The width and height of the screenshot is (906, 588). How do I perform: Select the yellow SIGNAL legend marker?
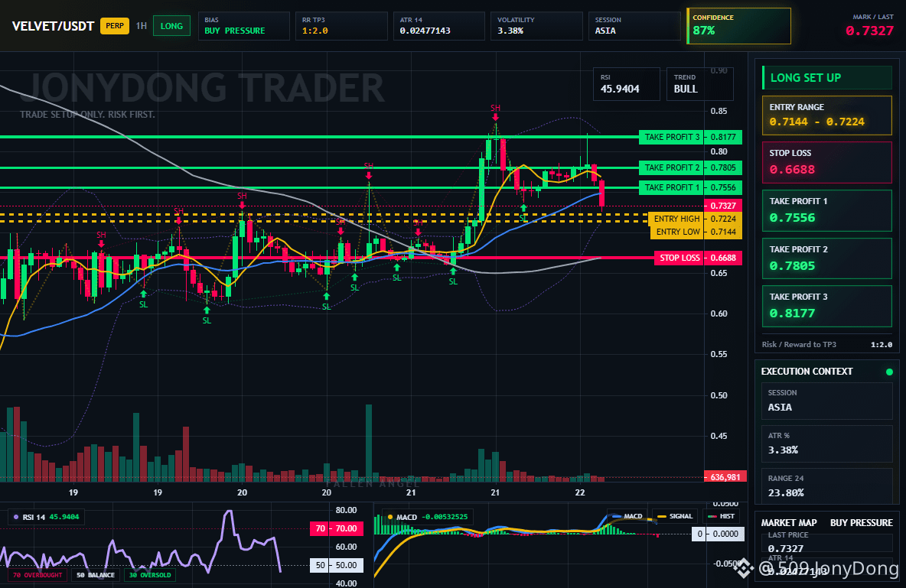click(x=662, y=516)
